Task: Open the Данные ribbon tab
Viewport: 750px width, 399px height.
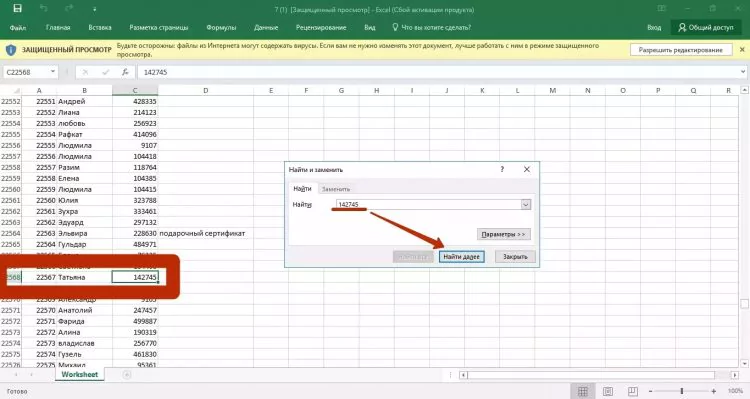Action: [266, 28]
